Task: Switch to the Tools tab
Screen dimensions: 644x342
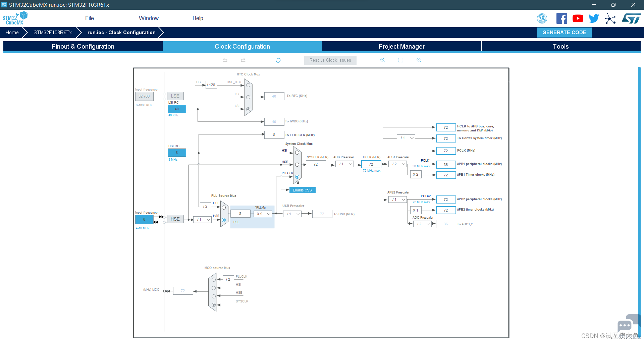Action: click(x=561, y=47)
